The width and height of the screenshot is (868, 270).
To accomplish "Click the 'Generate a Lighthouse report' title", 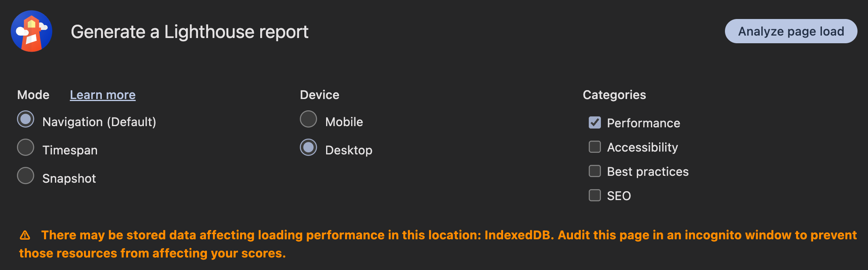I will coord(190,32).
